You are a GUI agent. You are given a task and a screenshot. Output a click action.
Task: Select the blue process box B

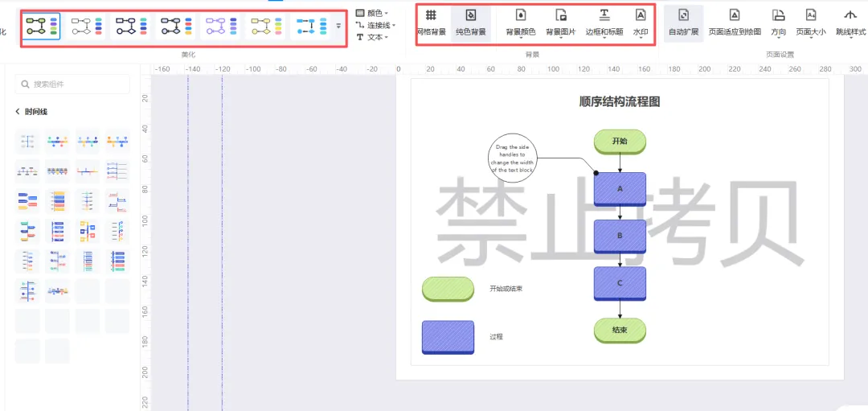[x=620, y=236]
